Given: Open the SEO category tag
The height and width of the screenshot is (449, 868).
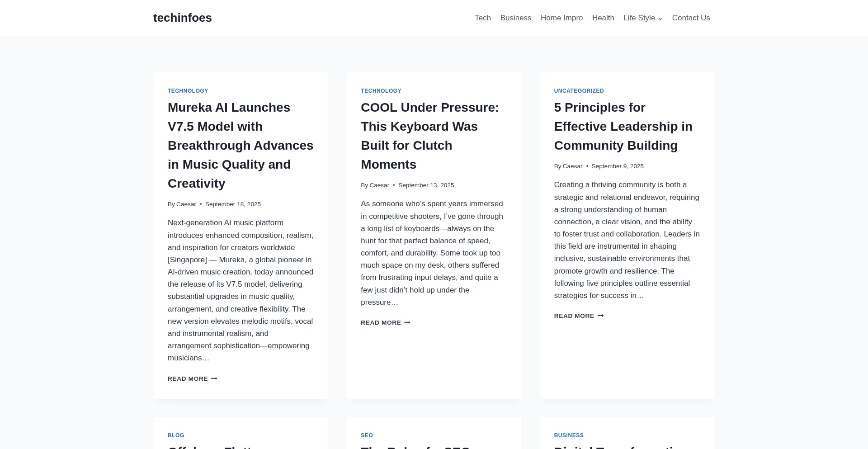Looking at the screenshot, I should pyautogui.click(x=367, y=435).
